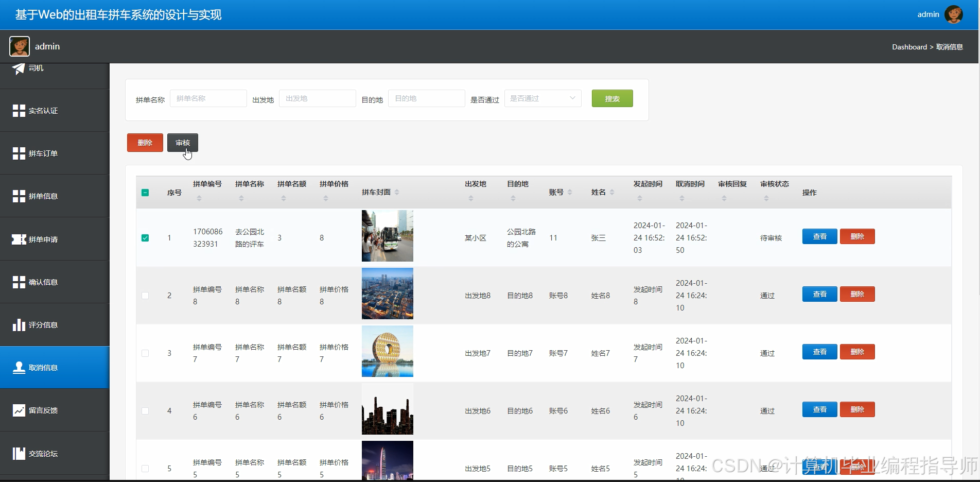The height and width of the screenshot is (482, 980).
Task: Click the red 删除 batch button
Action: (145, 143)
